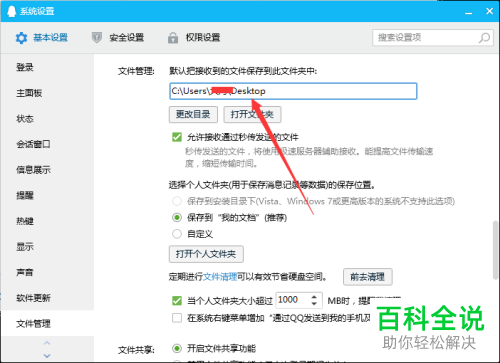Select 声音 in the sidebar
Screen dimensions: 500x363
point(47,272)
